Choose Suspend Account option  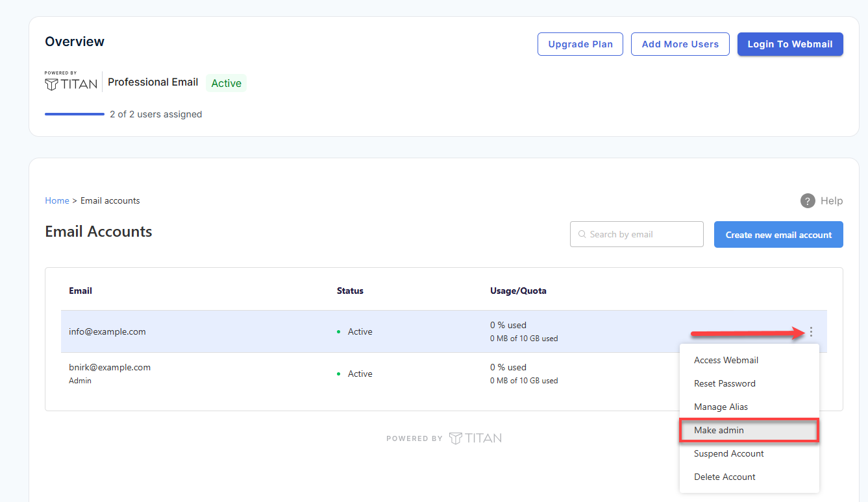coord(749,453)
